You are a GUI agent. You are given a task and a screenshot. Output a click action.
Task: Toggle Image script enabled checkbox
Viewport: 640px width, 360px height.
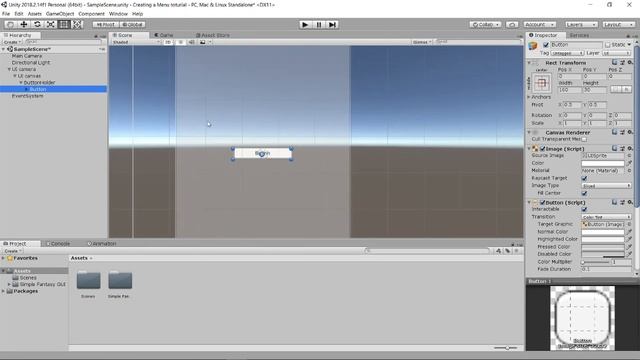(x=542, y=149)
